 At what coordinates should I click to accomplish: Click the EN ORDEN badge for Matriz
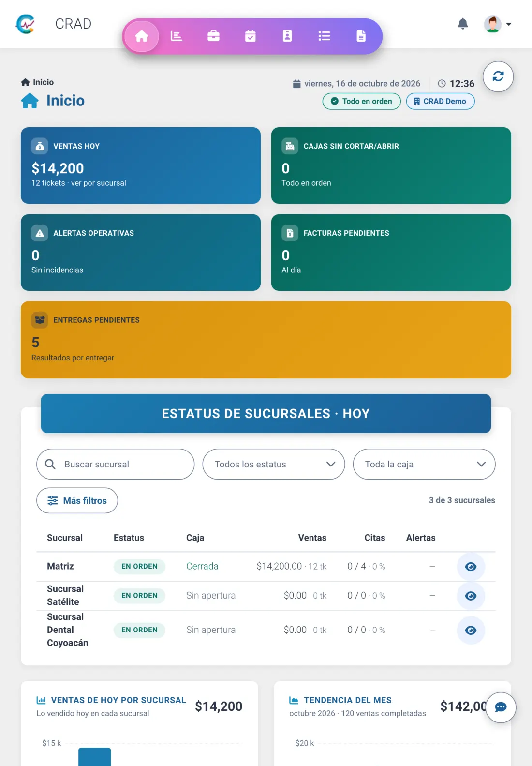(x=139, y=566)
